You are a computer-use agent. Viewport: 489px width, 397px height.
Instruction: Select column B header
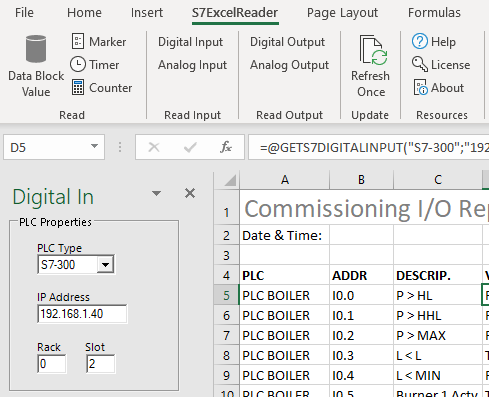pos(361,180)
